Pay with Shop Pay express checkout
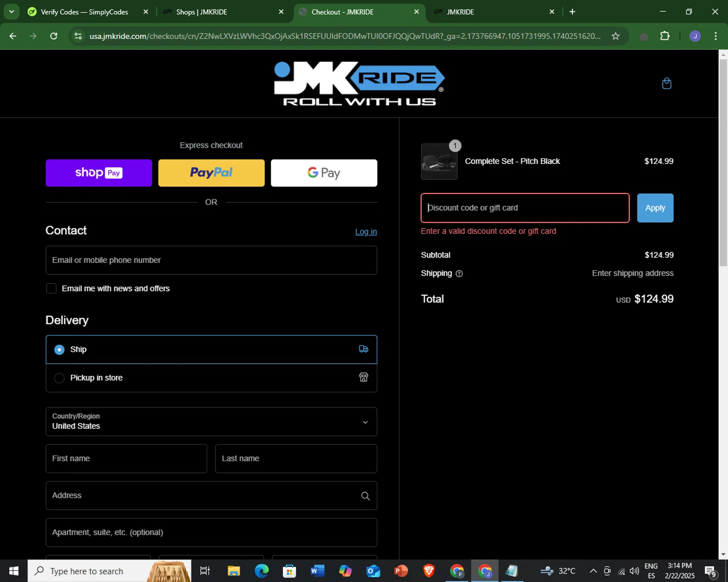Viewport: 728px width, 582px height. [x=99, y=173]
